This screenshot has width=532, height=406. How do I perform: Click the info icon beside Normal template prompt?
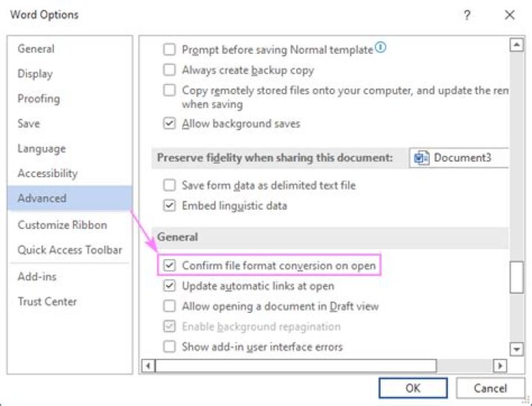pyautogui.click(x=381, y=49)
